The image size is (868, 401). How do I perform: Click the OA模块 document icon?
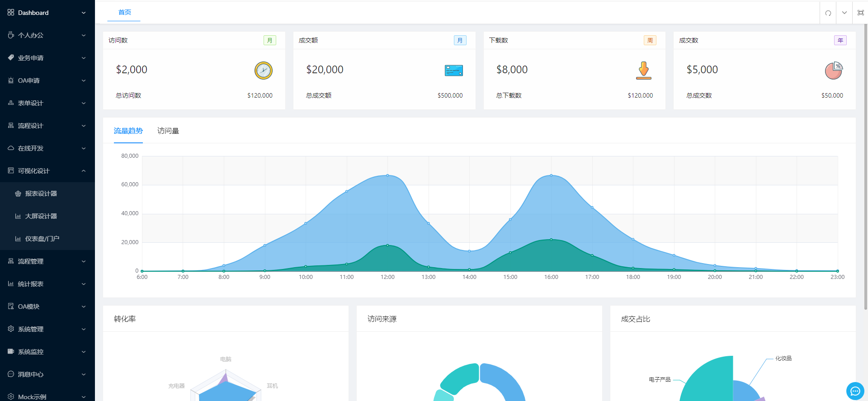coord(11,306)
